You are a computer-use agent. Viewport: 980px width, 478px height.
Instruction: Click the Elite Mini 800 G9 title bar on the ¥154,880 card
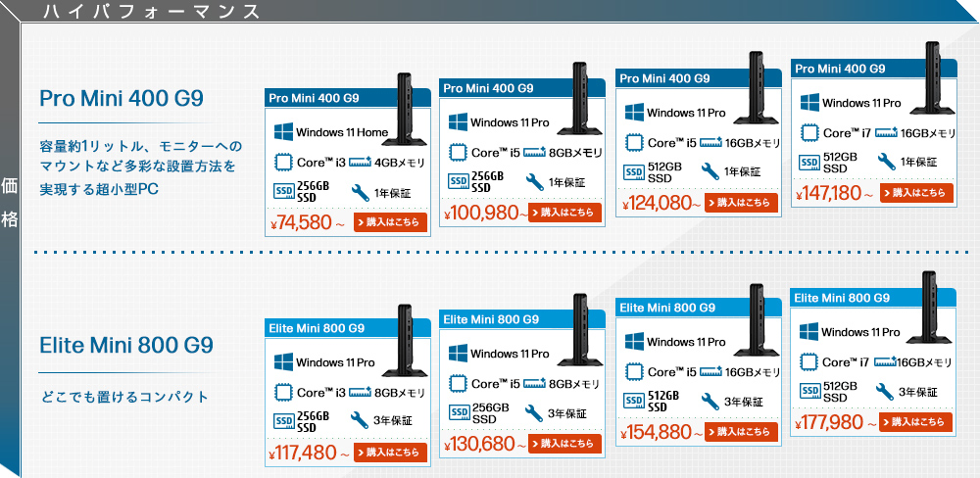click(698, 308)
